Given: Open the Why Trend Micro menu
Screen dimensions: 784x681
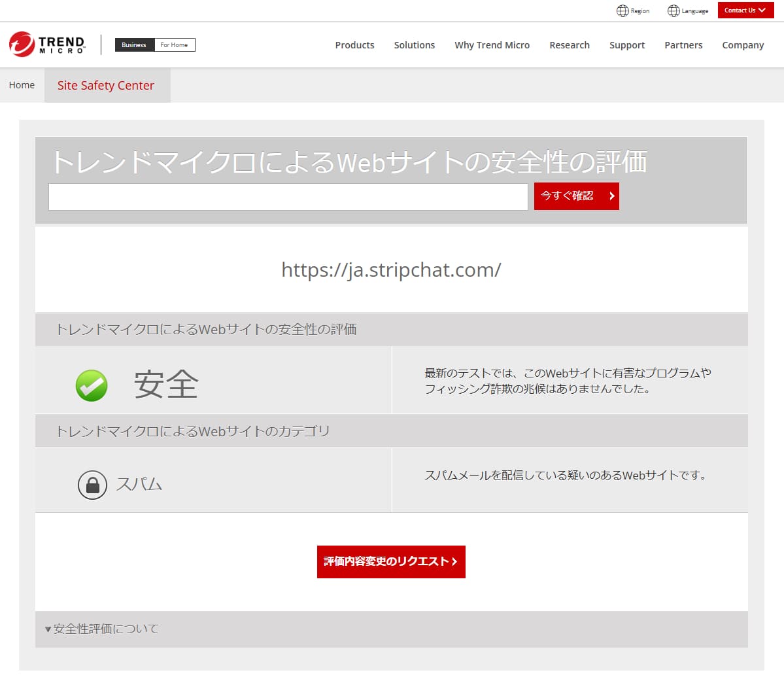Looking at the screenshot, I should click(492, 45).
